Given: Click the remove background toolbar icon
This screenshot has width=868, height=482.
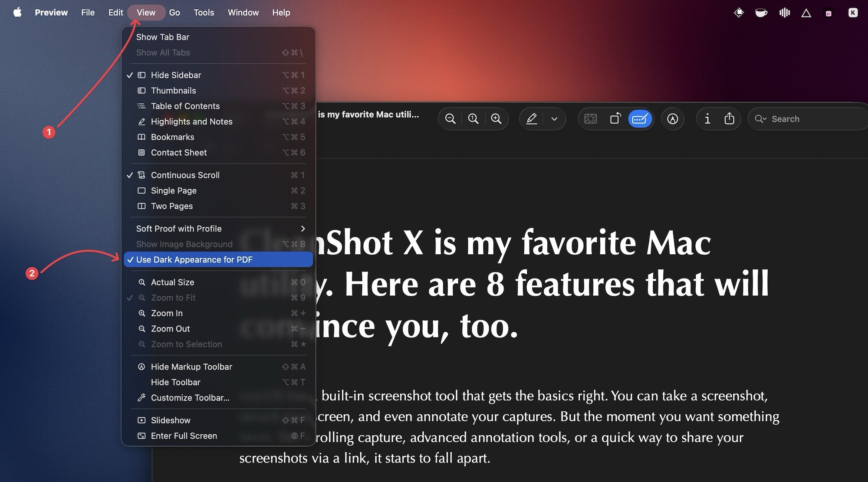Looking at the screenshot, I should (x=591, y=119).
